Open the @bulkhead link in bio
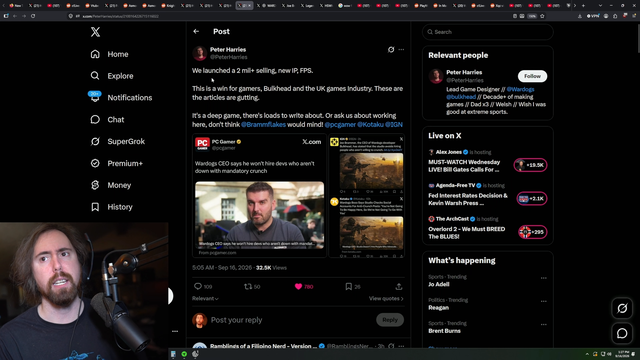This screenshot has width=640, height=360. tap(461, 97)
